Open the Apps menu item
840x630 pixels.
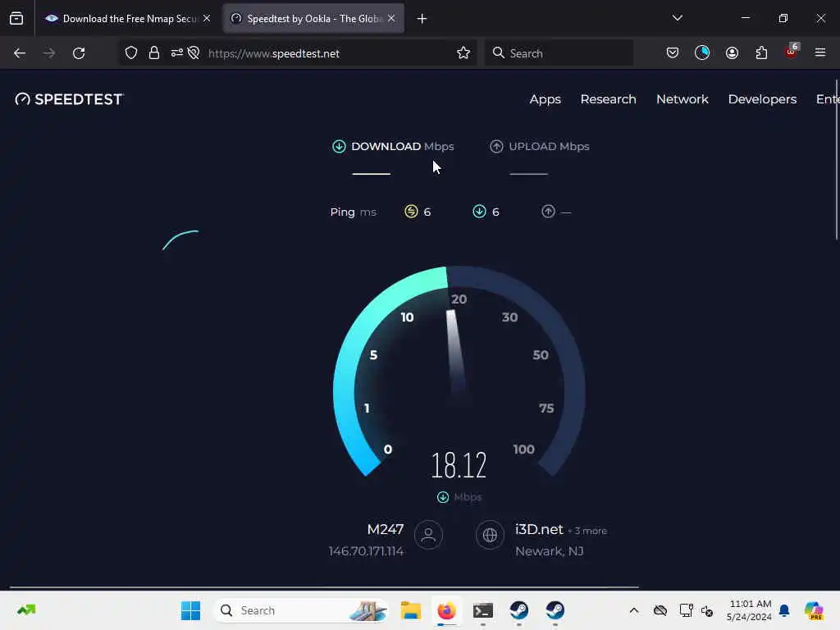pyautogui.click(x=545, y=99)
